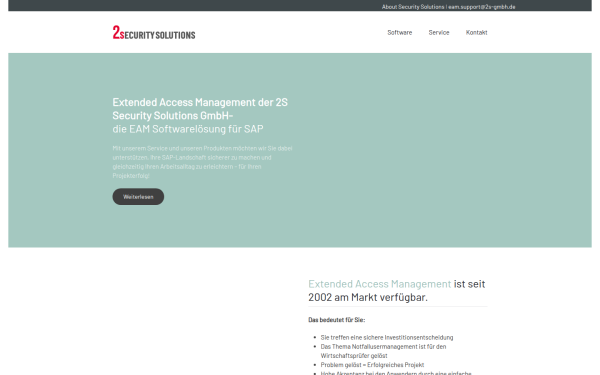Click '2002 am Markt verfügbar.' heading line
This screenshot has width=600, height=375.
(x=368, y=297)
